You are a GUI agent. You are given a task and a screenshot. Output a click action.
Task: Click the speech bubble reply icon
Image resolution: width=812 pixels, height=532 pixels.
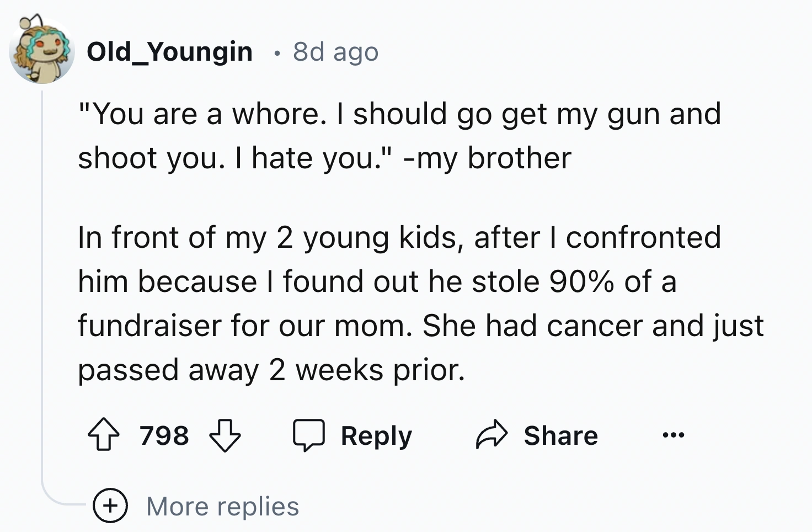click(x=308, y=436)
